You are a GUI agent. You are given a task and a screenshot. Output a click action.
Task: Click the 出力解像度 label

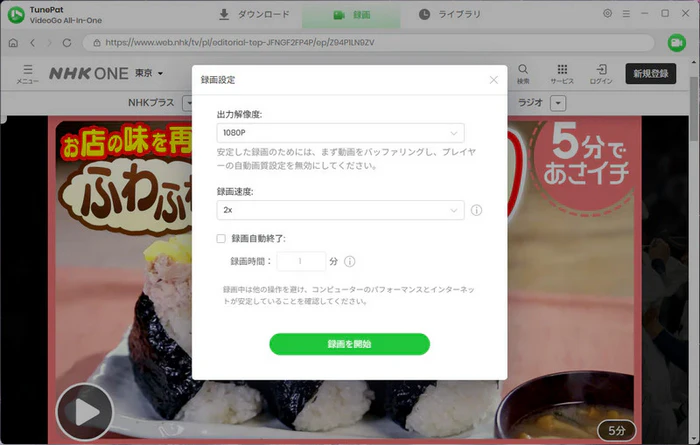tap(239, 115)
